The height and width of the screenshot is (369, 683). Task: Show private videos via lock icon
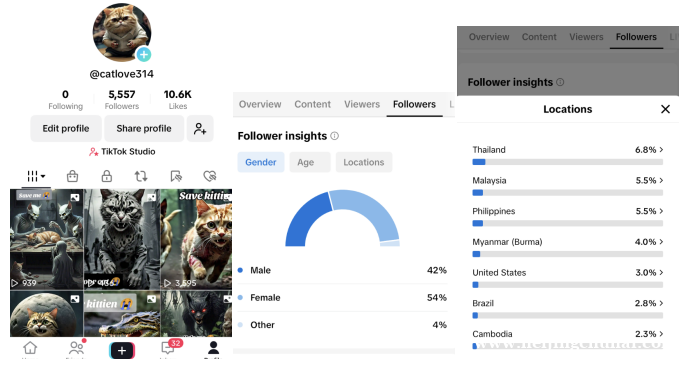coord(107,176)
